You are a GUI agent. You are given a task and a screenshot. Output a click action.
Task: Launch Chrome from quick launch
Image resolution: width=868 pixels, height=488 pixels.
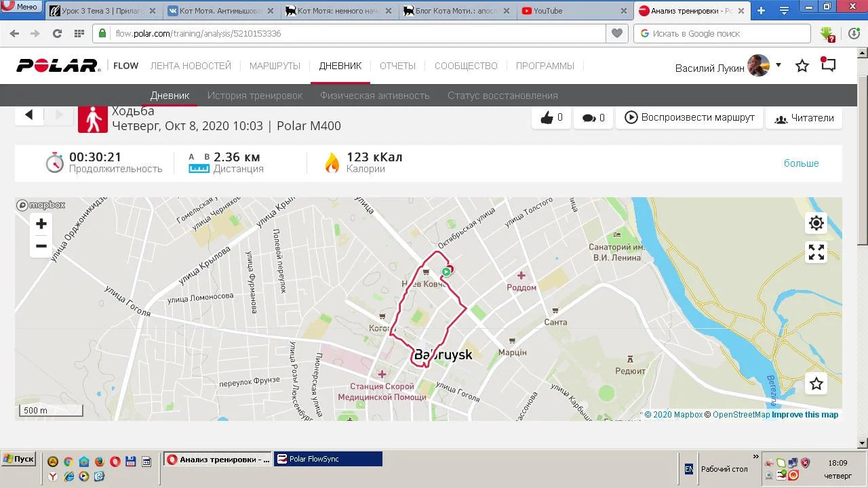coord(68,462)
